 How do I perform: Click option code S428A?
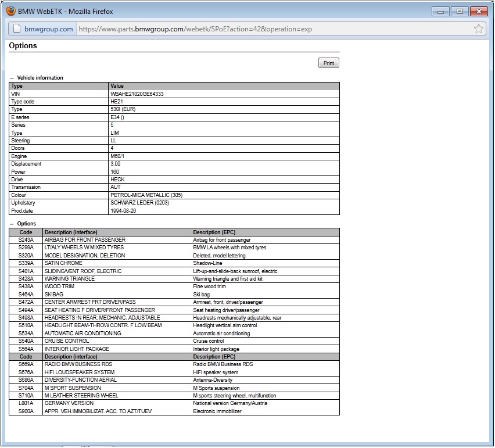coord(26,279)
